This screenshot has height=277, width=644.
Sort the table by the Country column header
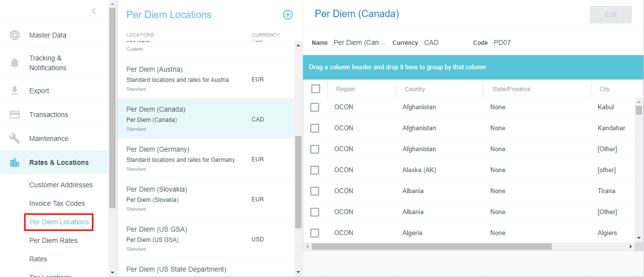click(415, 89)
